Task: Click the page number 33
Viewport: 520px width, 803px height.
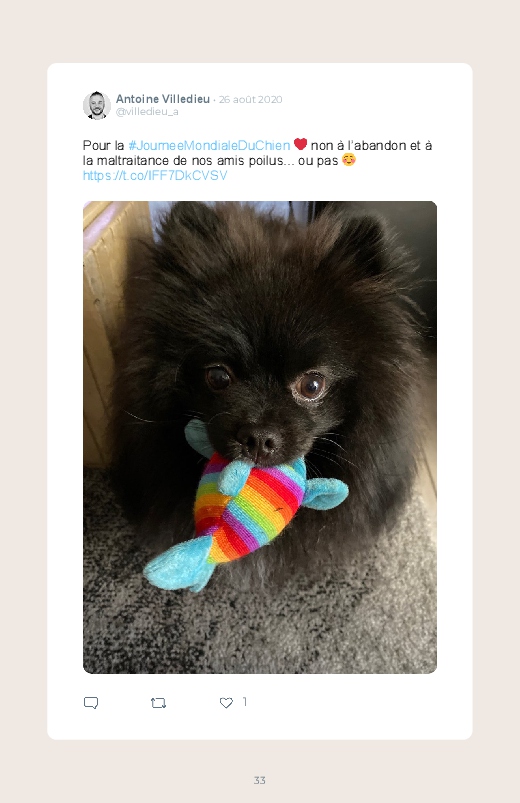Action: 260,780
